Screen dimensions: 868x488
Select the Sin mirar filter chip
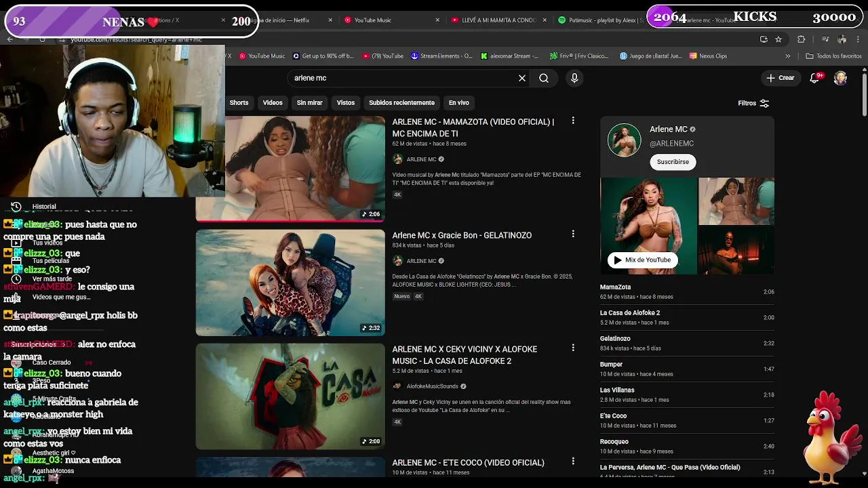[309, 102]
